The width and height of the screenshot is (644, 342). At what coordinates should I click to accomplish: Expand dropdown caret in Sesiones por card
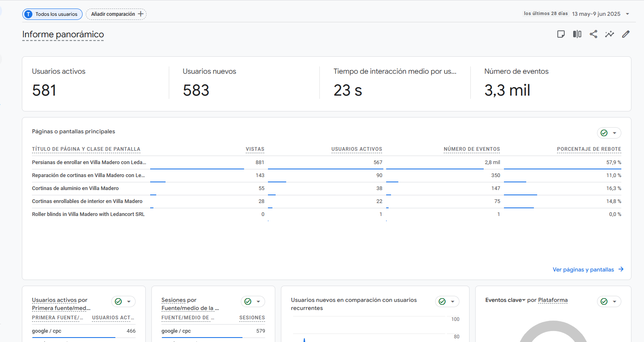click(x=258, y=301)
